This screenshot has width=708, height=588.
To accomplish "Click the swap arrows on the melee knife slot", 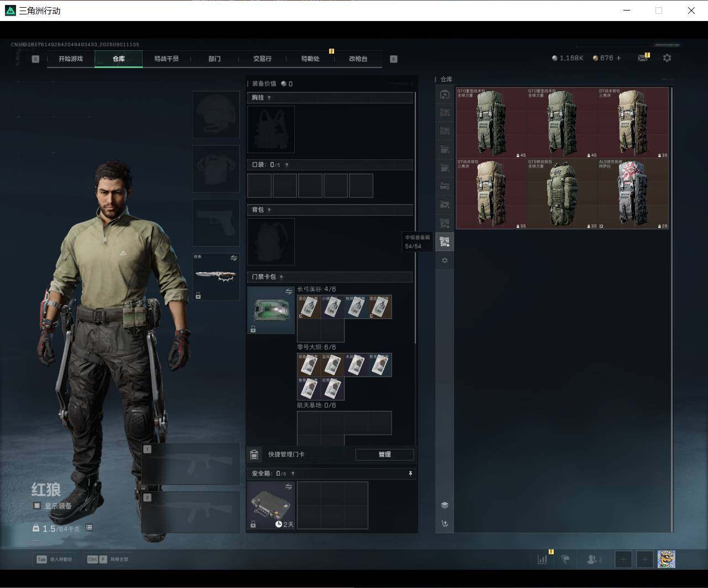I will tap(233, 258).
